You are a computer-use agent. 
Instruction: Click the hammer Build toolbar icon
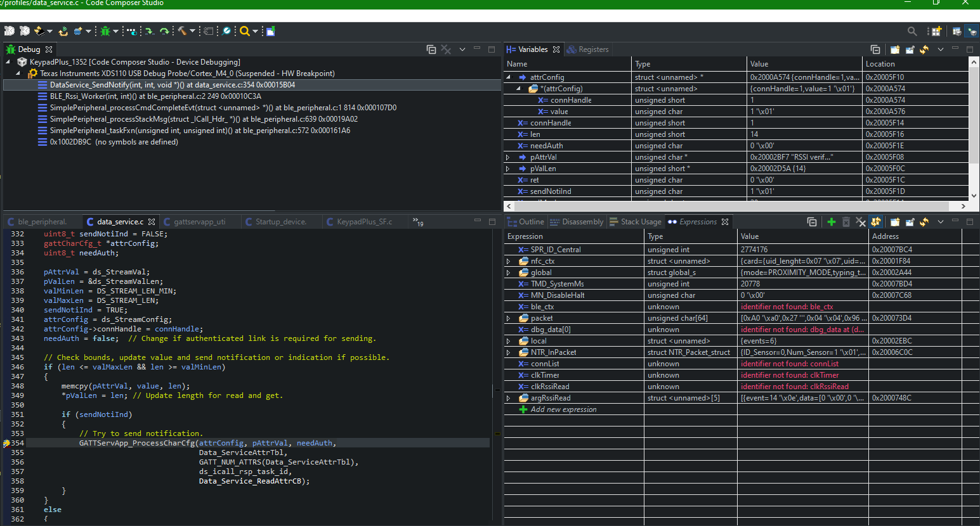[182, 31]
